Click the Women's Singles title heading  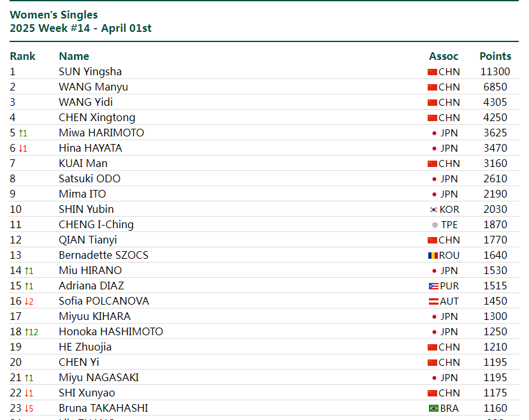pos(54,15)
